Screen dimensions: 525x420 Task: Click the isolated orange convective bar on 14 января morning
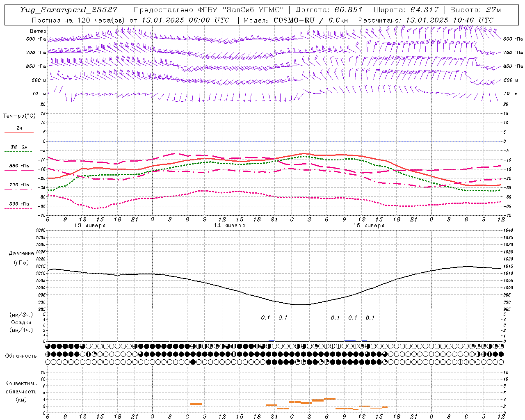coord(196,404)
